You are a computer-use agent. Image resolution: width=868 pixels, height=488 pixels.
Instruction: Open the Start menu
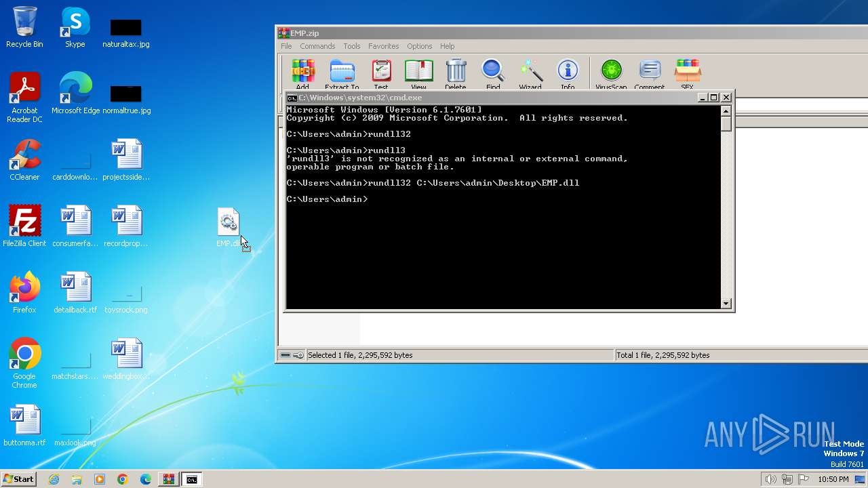tap(18, 479)
